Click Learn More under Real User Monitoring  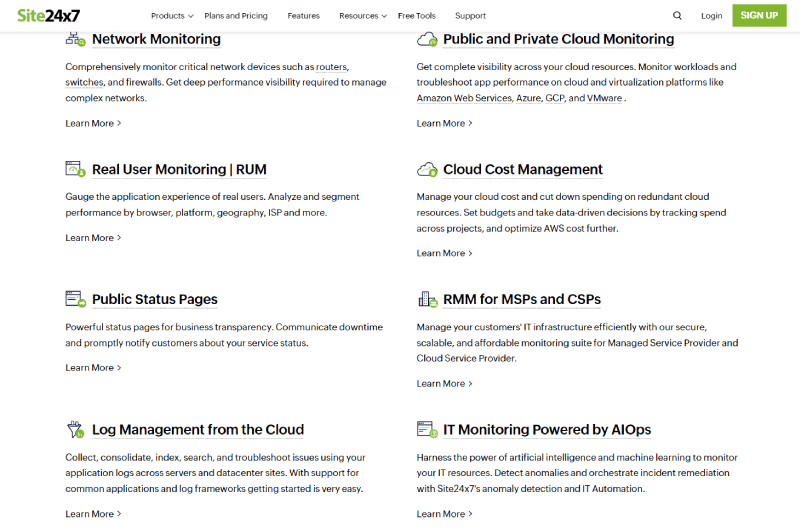point(93,238)
